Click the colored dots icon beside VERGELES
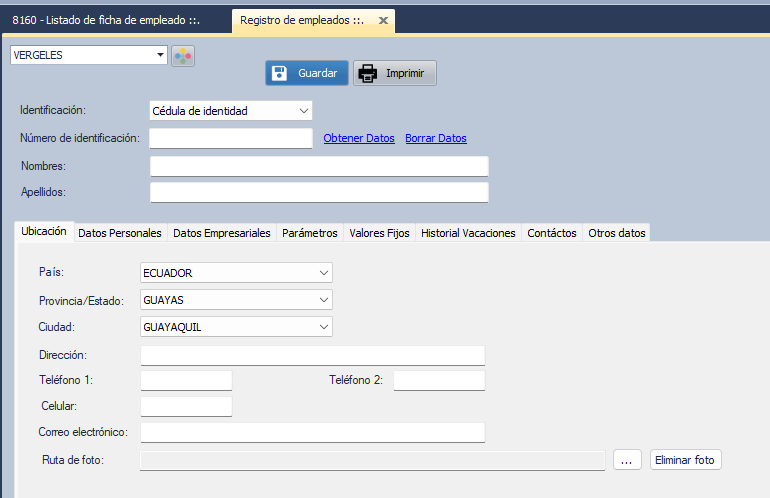The height and width of the screenshot is (498, 770). point(183,56)
